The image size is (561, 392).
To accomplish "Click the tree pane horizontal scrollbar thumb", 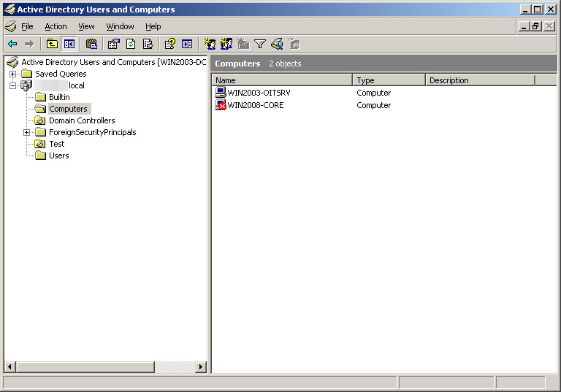I will 85,366.
